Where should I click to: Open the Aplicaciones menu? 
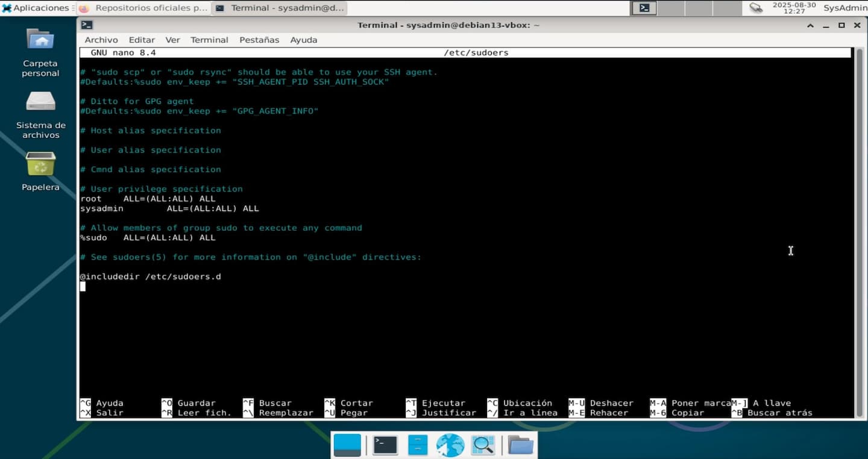click(x=35, y=8)
